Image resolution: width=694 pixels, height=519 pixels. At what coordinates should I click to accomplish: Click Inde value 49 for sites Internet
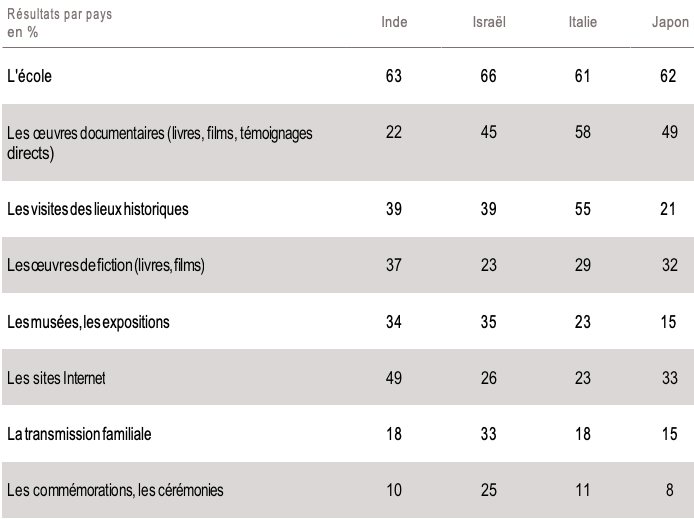pos(394,377)
